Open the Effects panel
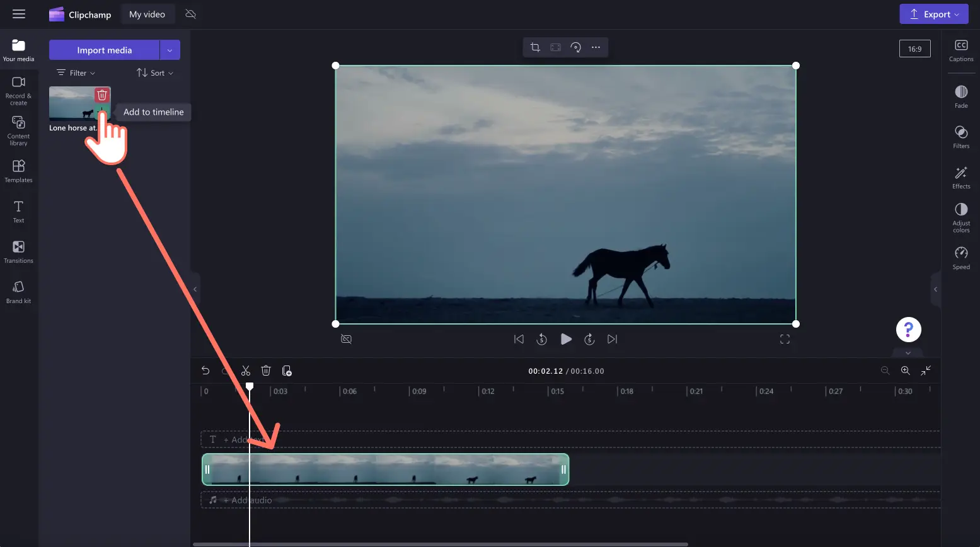The image size is (980, 547). pos(961,178)
